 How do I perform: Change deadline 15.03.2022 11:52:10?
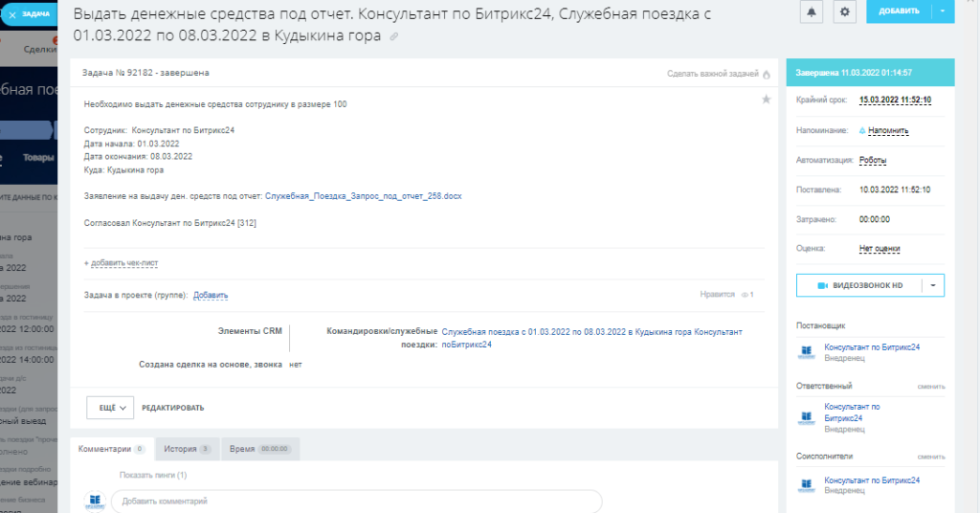[895, 100]
